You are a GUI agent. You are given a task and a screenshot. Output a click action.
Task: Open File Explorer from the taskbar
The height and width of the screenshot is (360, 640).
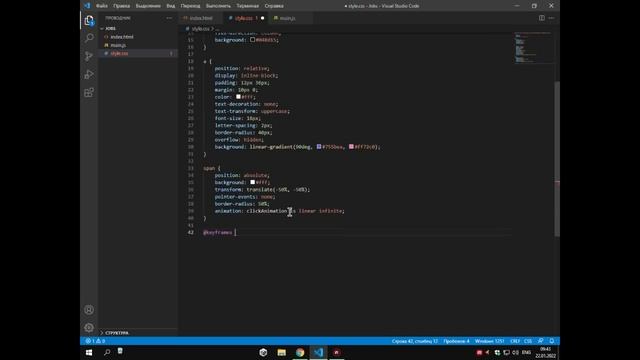282,352
